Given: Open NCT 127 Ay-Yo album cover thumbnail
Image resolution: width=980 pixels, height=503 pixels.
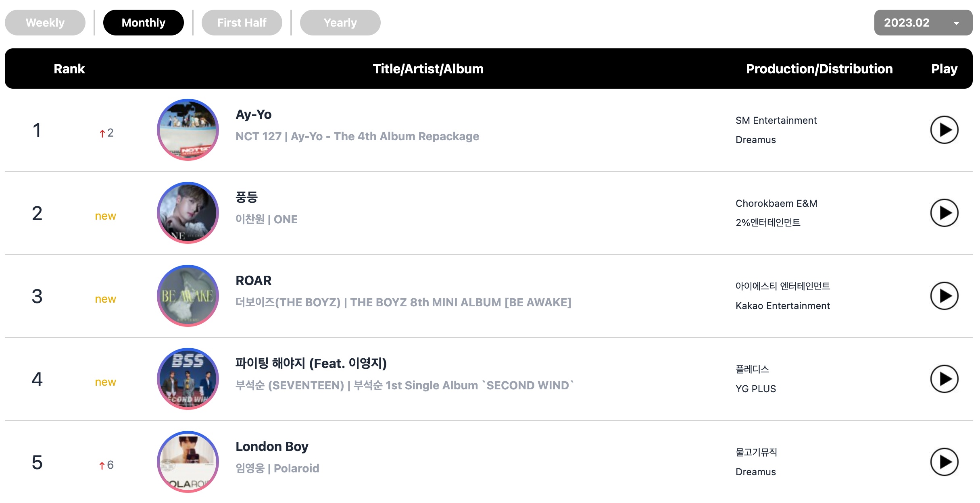Looking at the screenshot, I should [x=188, y=130].
